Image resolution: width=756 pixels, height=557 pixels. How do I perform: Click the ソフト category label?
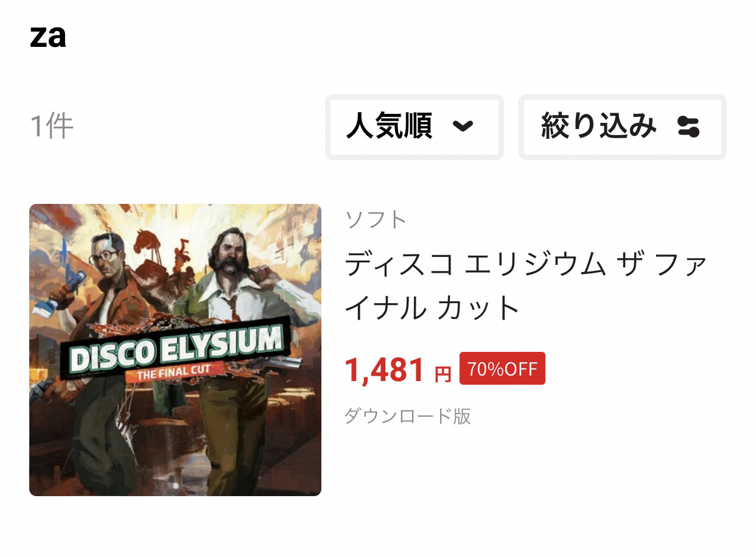(x=376, y=219)
